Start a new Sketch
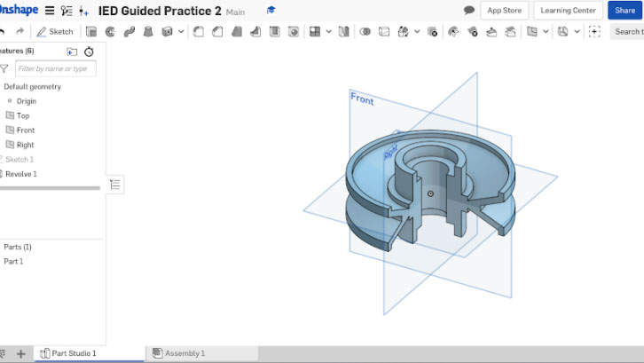644x363 pixels. coord(55,32)
